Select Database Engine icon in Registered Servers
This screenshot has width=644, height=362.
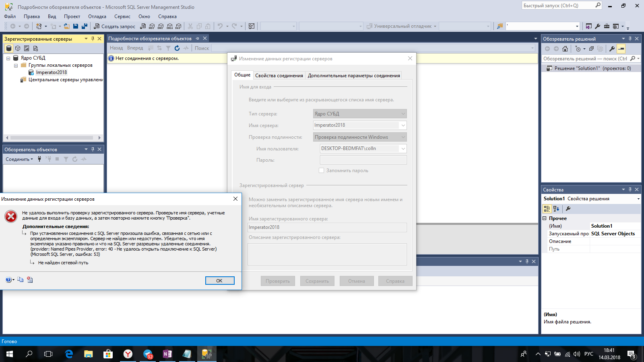(x=9, y=48)
